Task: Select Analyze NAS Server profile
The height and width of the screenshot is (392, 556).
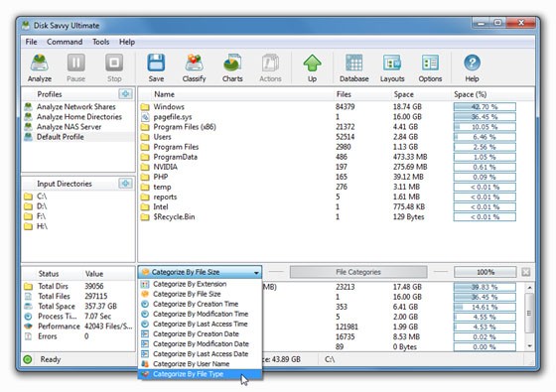Action: tap(69, 127)
